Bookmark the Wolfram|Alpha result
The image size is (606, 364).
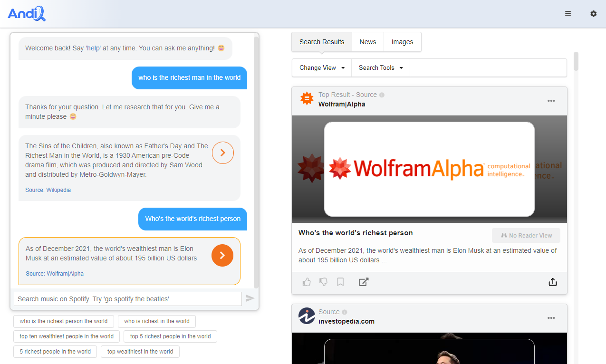[x=340, y=282]
